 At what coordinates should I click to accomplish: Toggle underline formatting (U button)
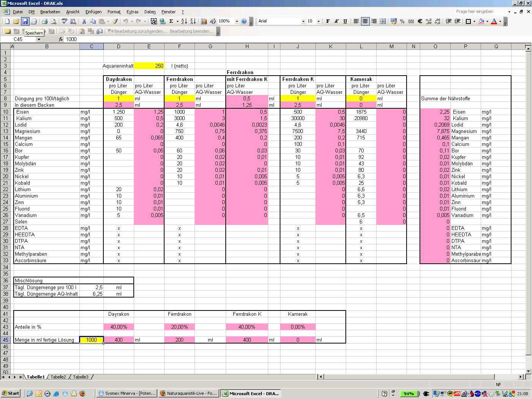pyautogui.click(x=345, y=21)
